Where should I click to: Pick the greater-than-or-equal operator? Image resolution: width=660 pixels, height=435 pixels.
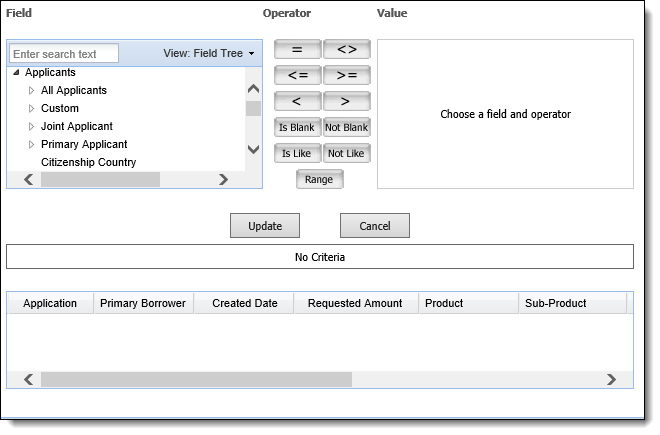[x=347, y=75]
